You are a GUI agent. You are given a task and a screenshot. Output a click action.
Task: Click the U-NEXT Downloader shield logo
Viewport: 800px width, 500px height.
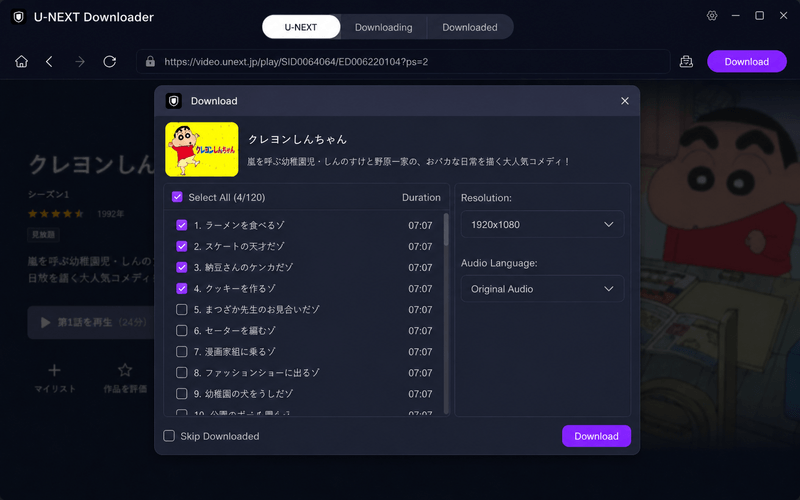click(19, 17)
